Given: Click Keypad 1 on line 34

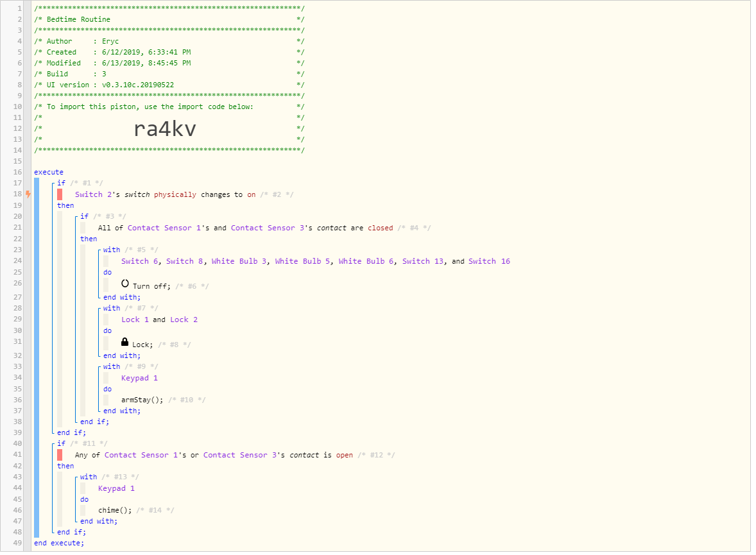Looking at the screenshot, I should pos(139,377).
